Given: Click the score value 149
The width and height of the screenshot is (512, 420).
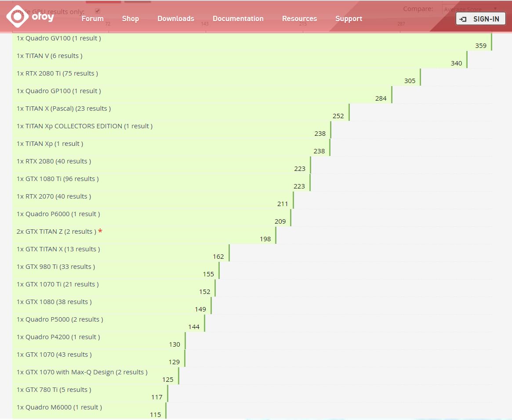Looking at the screenshot, I should tap(200, 309).
